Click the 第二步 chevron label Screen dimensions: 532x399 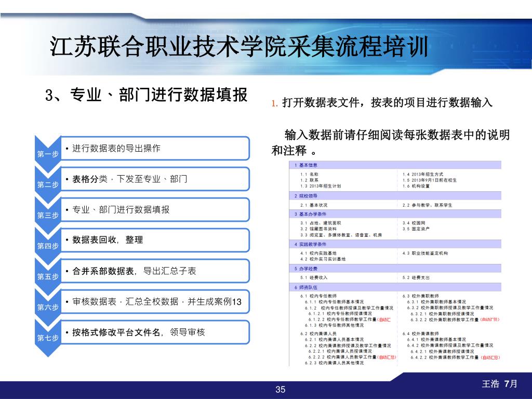coord(48,184)
